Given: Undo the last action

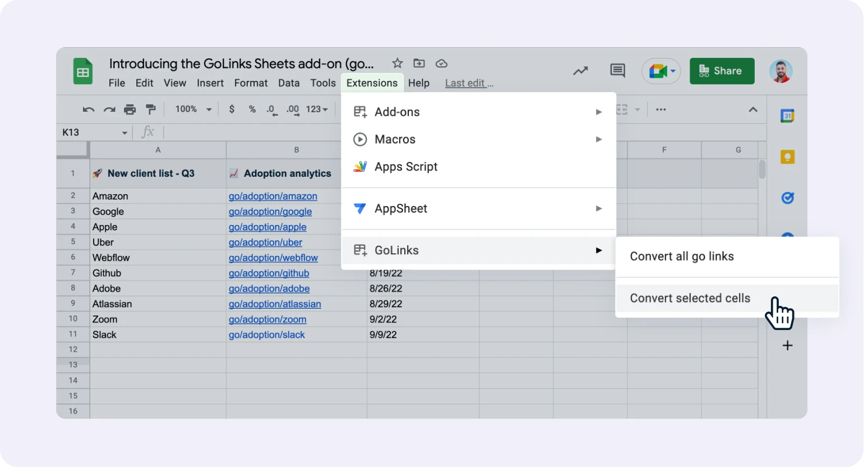Looking at the screenshot, I should point(88,109).
